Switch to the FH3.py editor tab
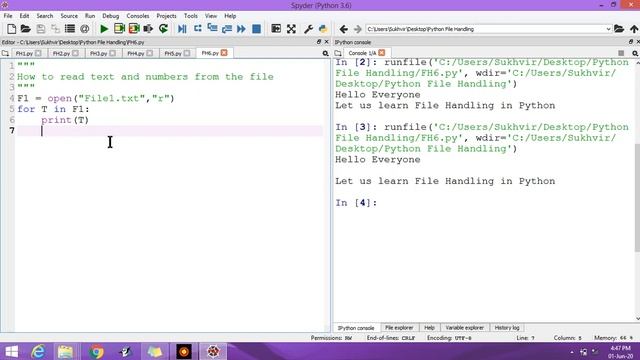 tap(98, 53)
